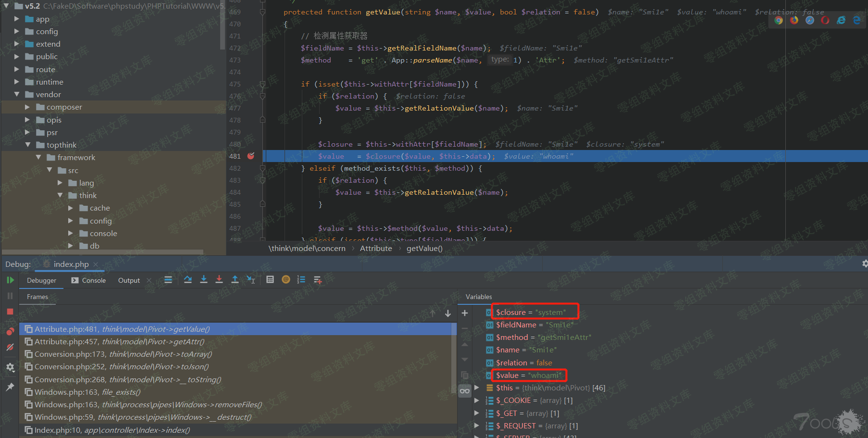Open in Chrome browser icon
Viewport: 868px width, 438px height.
pos(779,20)
